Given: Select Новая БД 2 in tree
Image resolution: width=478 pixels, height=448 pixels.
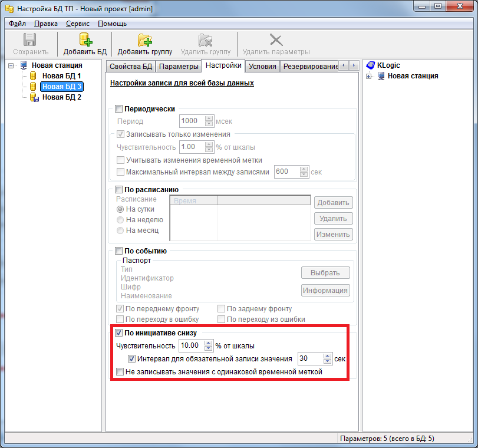Looking at the screenshot, I should 61,97.
